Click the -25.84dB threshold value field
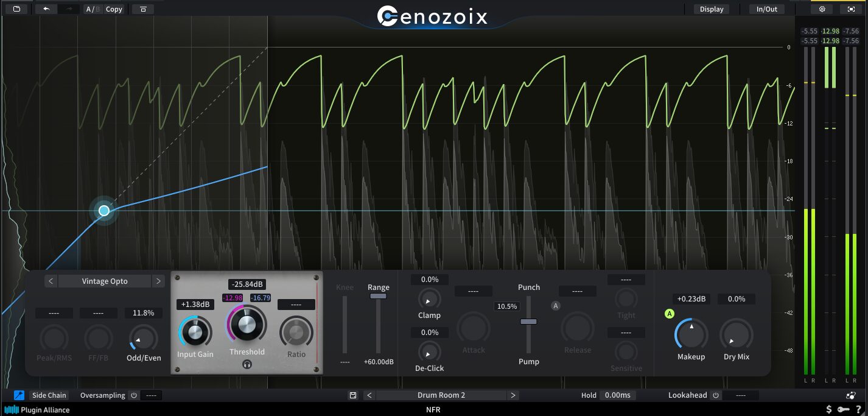Viewport: 868px width, 416px height. 247,284
